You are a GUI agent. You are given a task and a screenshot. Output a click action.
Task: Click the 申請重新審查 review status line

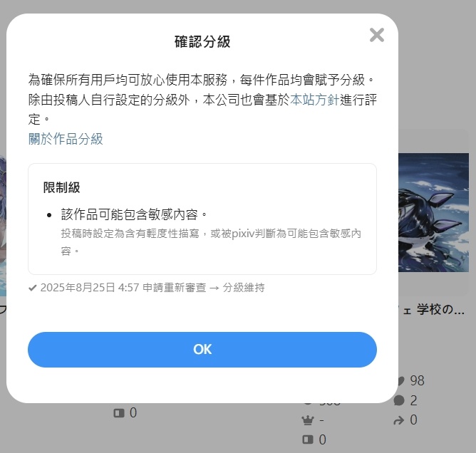(175, 287)
